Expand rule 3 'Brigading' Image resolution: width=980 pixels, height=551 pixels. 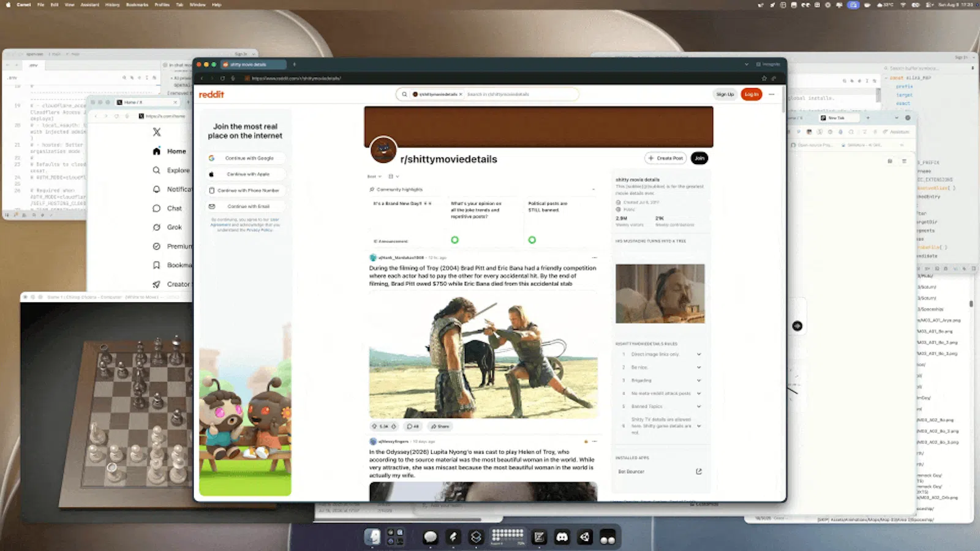tap(699, 380)
